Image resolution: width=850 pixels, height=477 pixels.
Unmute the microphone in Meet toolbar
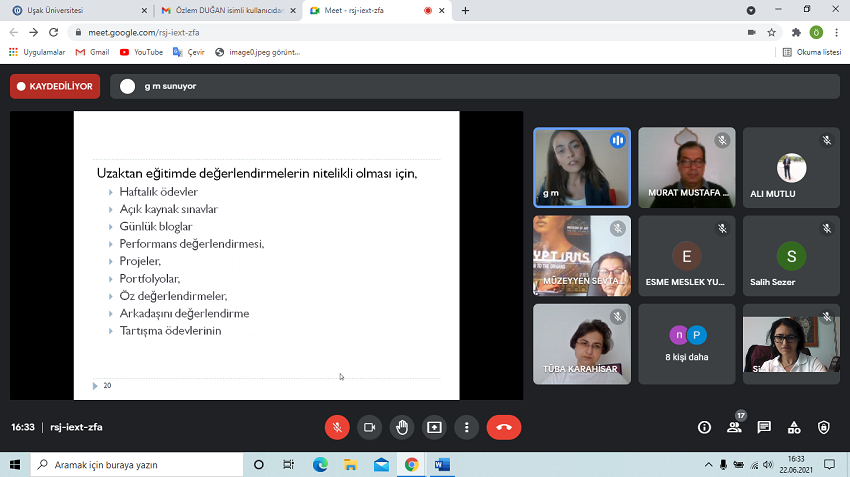[337, 427]
